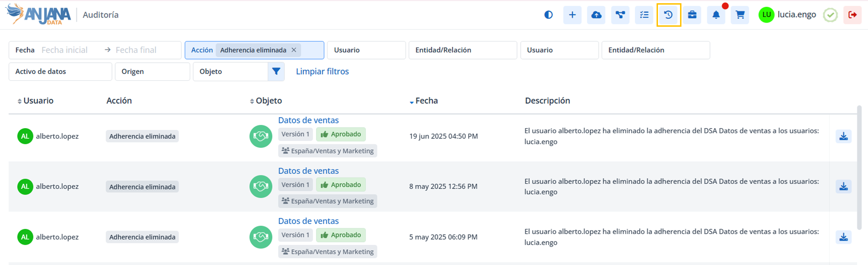Open the audit history clock icon
Image resolution: width=868 pixels, height=265 pixels.
[669, 15]
